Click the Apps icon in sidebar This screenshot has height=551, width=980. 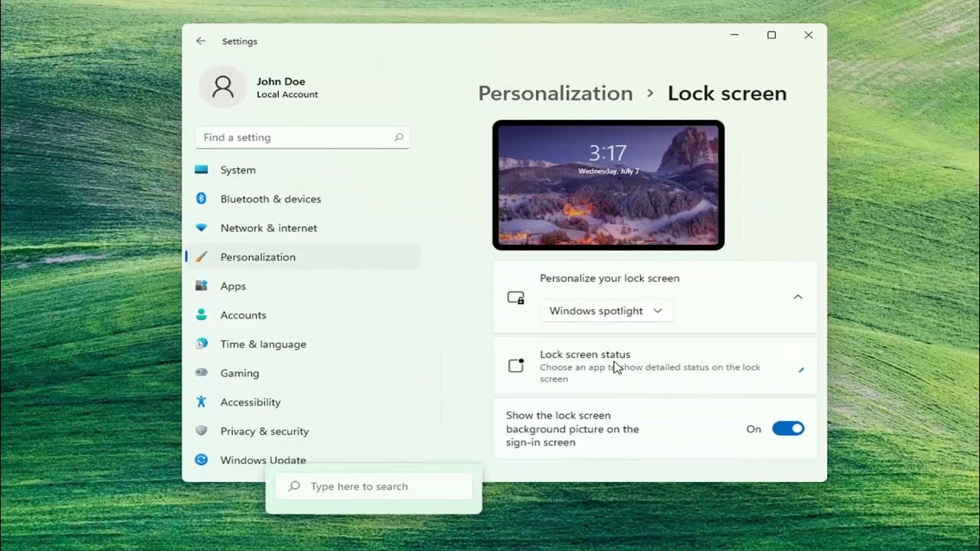(x=201, y=286)
